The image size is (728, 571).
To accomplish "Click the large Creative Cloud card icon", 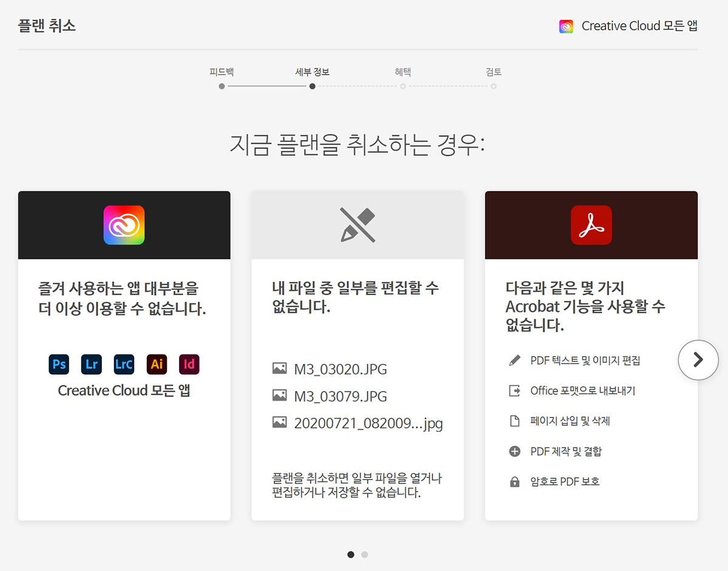I will (124, 225).
